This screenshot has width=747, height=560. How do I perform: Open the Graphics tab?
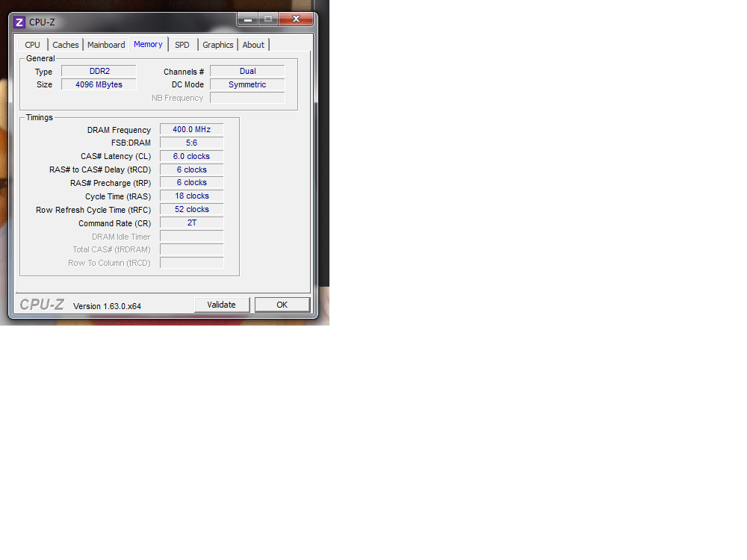click(x=217, y=45)
